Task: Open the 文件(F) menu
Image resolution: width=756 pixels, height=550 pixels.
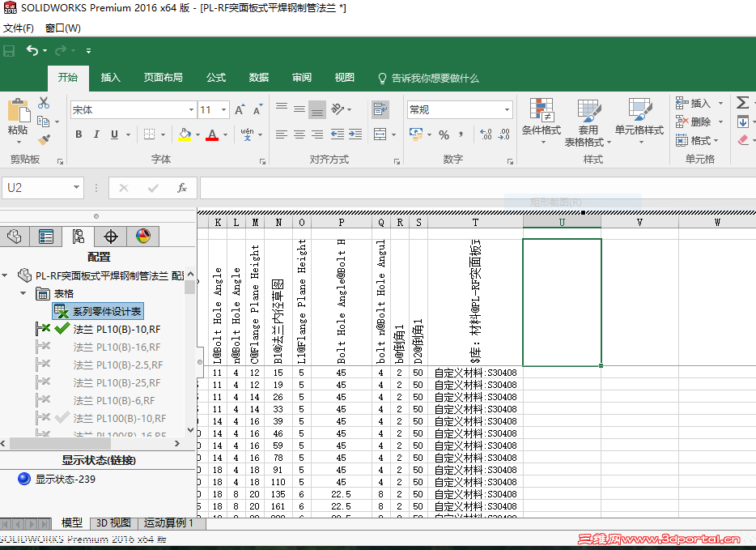Action: tap(19, 28)
